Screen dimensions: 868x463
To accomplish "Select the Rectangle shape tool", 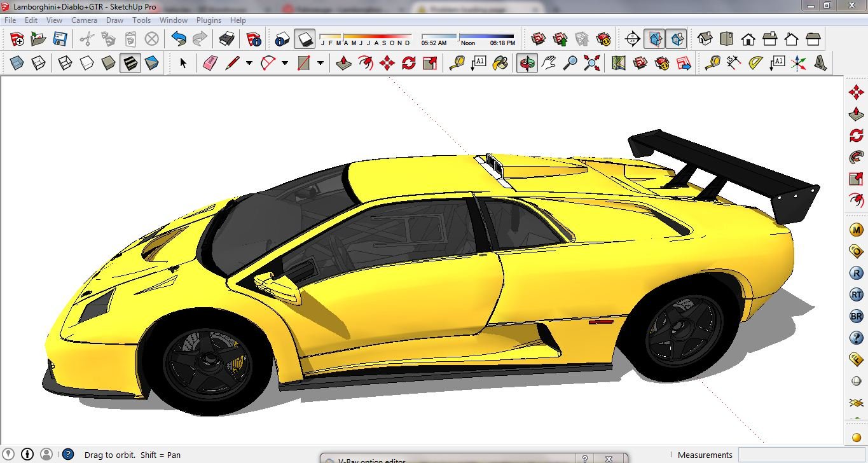I will (x=303, y=63).
